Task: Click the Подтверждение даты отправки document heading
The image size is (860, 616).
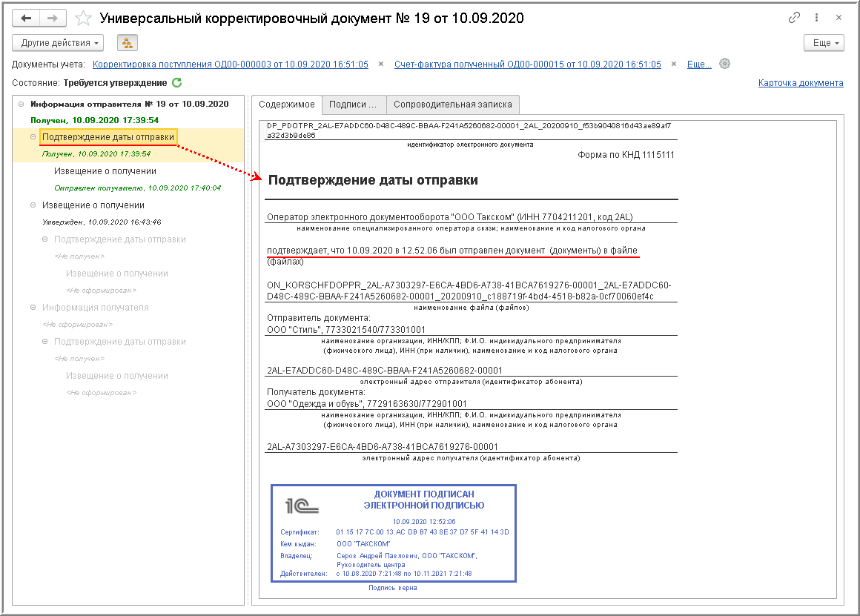Action: pos(373,180)
